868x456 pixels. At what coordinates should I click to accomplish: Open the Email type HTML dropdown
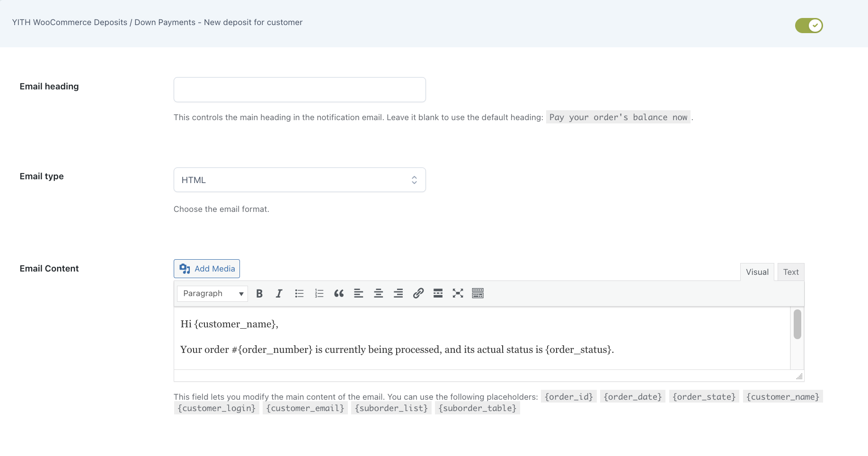(x=300, y=180)
